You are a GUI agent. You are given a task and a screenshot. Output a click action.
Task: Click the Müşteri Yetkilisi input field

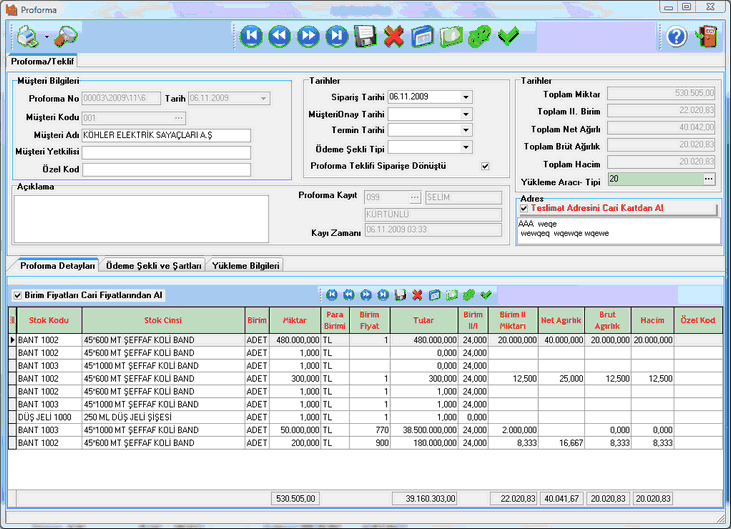click(x=166, y=152)
